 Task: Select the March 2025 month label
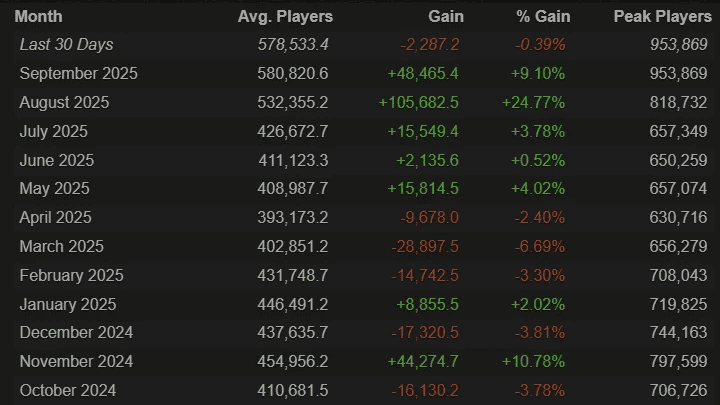click(61, 247)
